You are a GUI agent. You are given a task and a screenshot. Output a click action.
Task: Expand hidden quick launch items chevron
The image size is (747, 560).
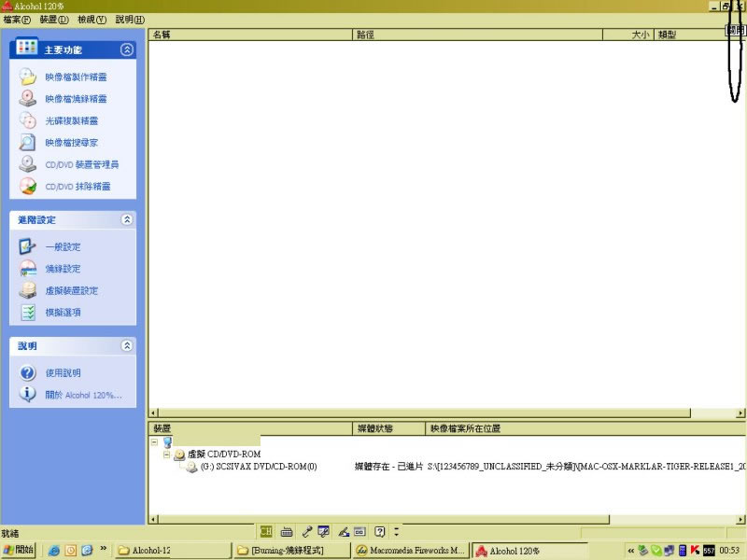point(103,549)
